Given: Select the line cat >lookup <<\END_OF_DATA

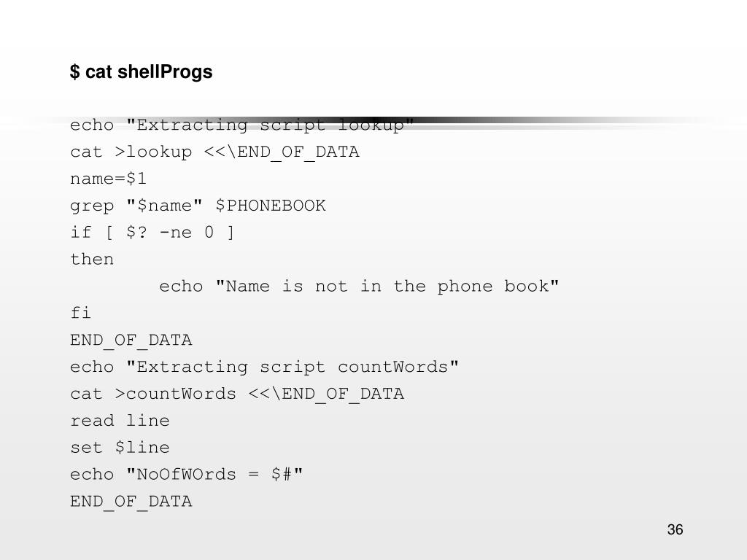Looking at the screenshot, I should coord(214,152).
